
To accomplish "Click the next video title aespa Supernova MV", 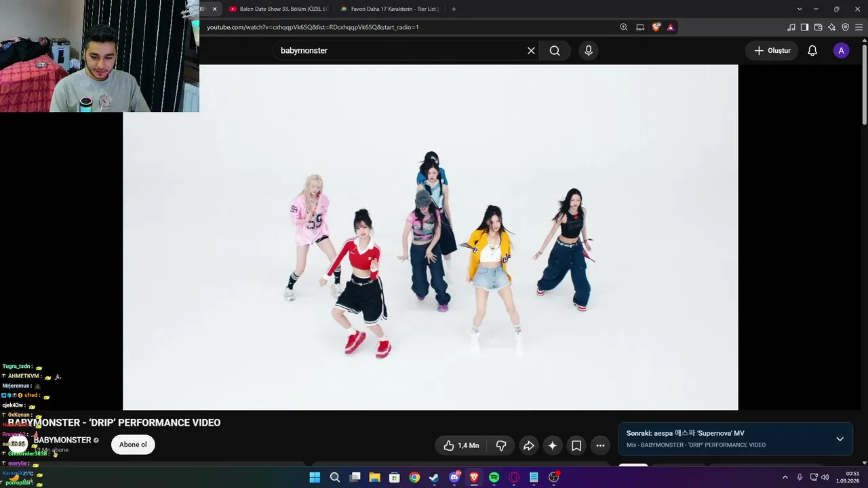I will [x=686, y=433].
